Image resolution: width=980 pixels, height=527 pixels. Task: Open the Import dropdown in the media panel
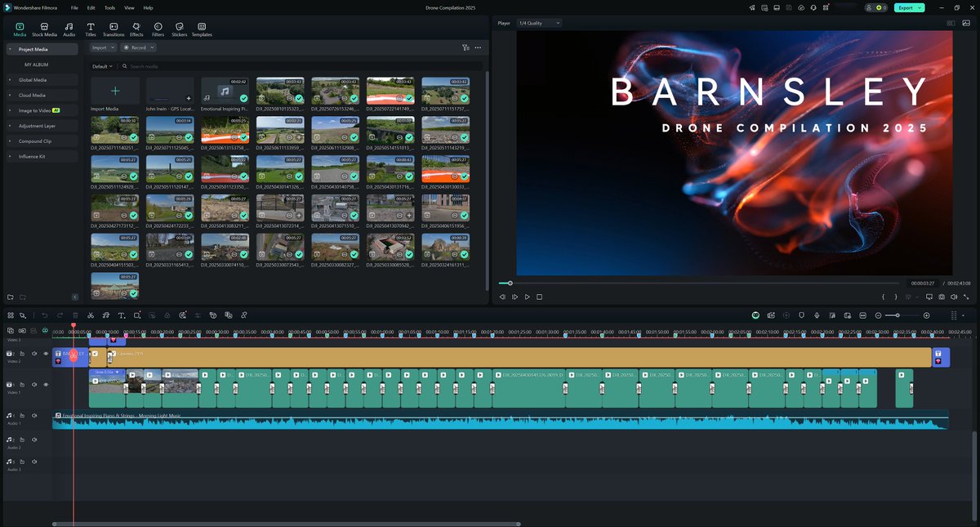pyautogui.click(x=100, y=47)
